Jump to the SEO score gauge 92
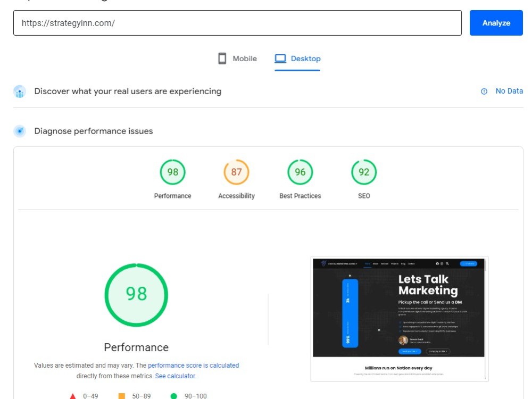Image resolution: width=532 pixels, height=399 pixels. [364, 172]
